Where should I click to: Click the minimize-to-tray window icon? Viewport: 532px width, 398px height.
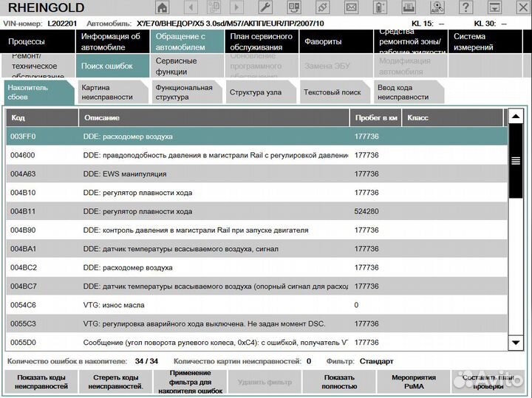coord(494,7)
